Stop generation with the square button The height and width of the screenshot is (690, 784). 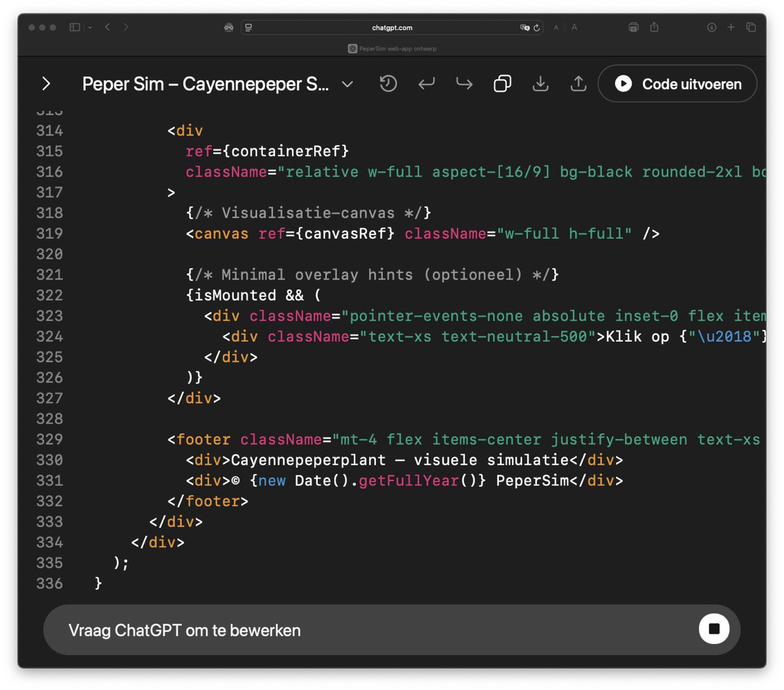click(x=714, y=629)
